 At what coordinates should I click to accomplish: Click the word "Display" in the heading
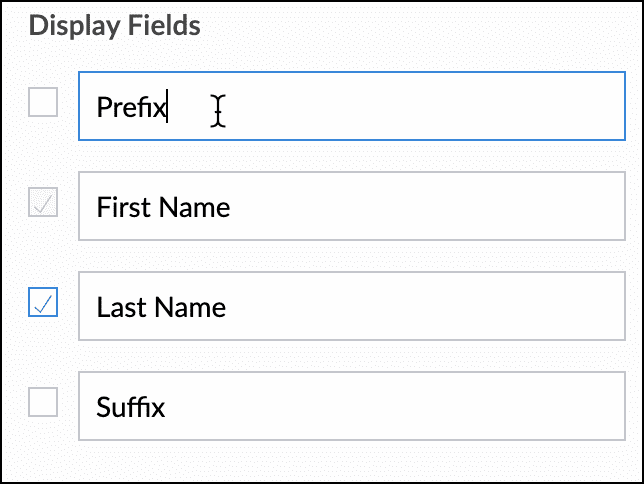[71, 26]
